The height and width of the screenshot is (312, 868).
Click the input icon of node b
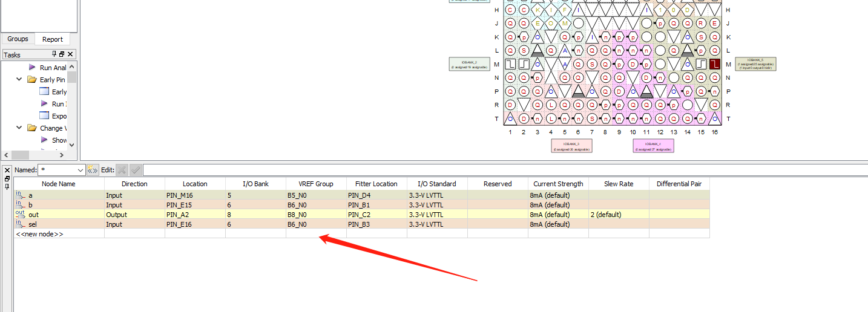pyautogui.click(x=21, y=205)
